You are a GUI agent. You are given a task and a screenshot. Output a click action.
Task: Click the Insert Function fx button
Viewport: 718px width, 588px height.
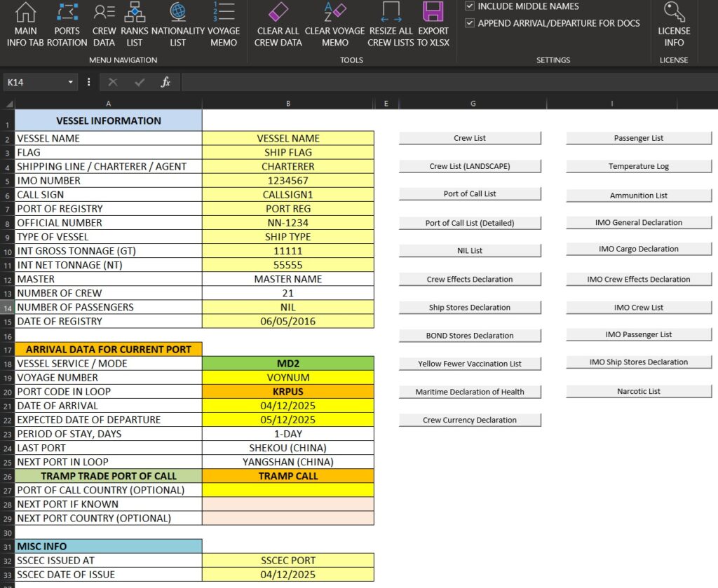pos(165,83)
